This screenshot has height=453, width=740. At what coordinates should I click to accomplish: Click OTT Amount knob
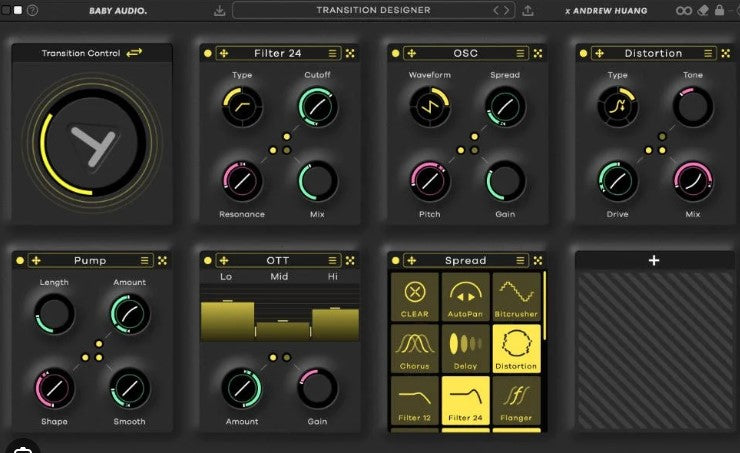(x=242, y=388)
